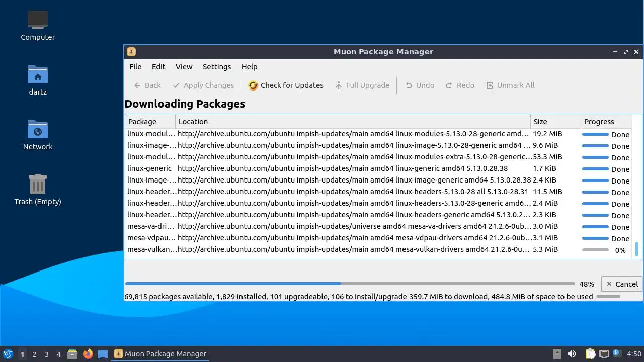Start a Full Upgrade from the toolbar

coord(362,85)
